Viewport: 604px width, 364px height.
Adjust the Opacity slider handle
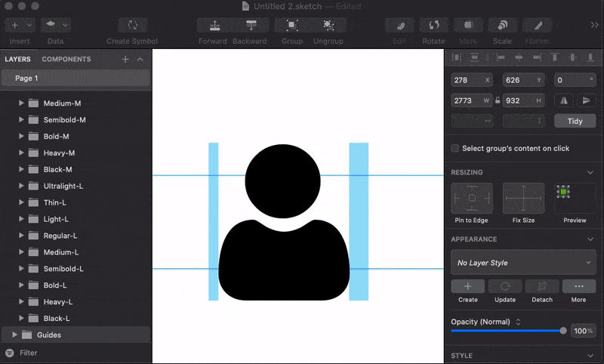tap(563, 331)
